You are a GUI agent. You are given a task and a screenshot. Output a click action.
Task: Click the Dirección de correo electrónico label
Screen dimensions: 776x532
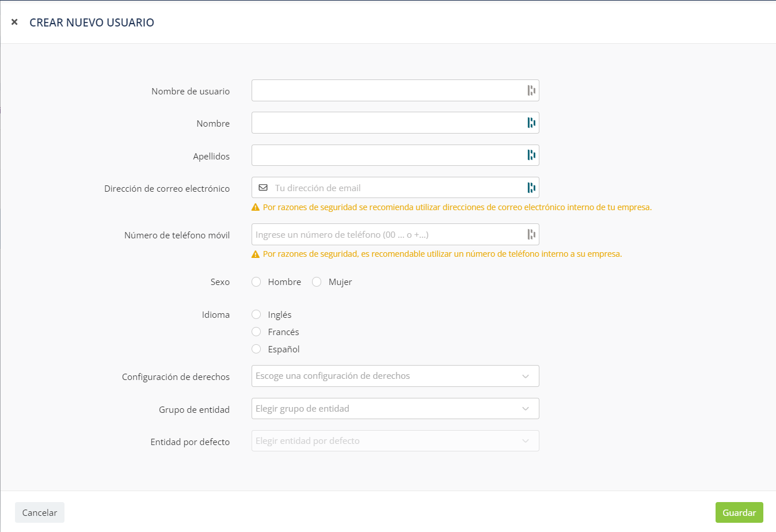pos(167,188)
